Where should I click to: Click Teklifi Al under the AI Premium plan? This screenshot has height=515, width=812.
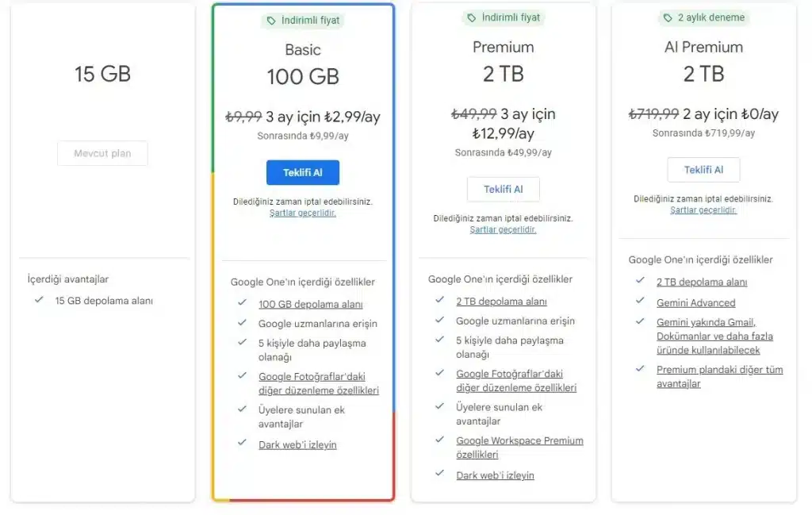(x=703, y=170)
